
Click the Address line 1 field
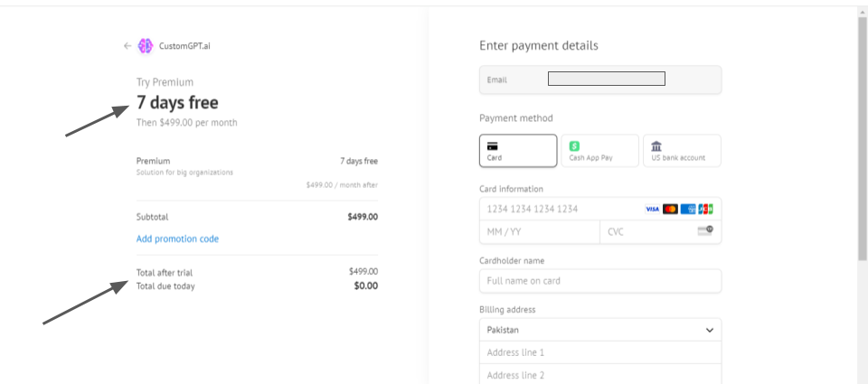click(600, 352)
